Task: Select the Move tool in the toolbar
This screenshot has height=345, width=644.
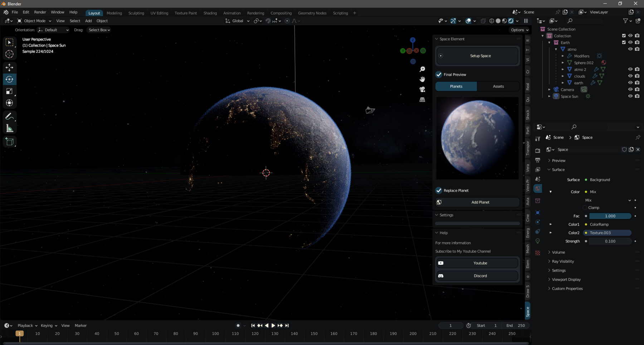Action: tap(10, 67)
